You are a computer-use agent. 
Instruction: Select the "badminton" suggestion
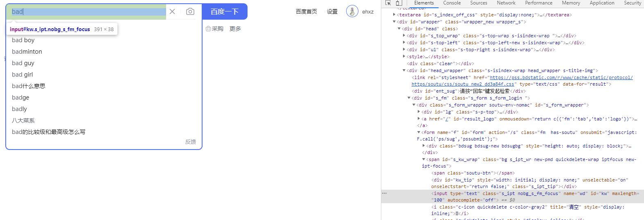[x=104, y=52]
